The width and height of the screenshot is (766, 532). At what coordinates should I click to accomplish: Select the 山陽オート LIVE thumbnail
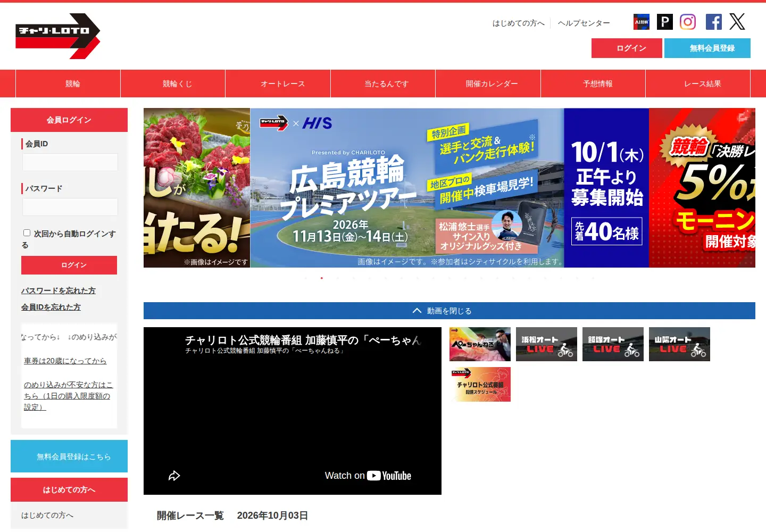pyautogui.click(x=679, y=344)
